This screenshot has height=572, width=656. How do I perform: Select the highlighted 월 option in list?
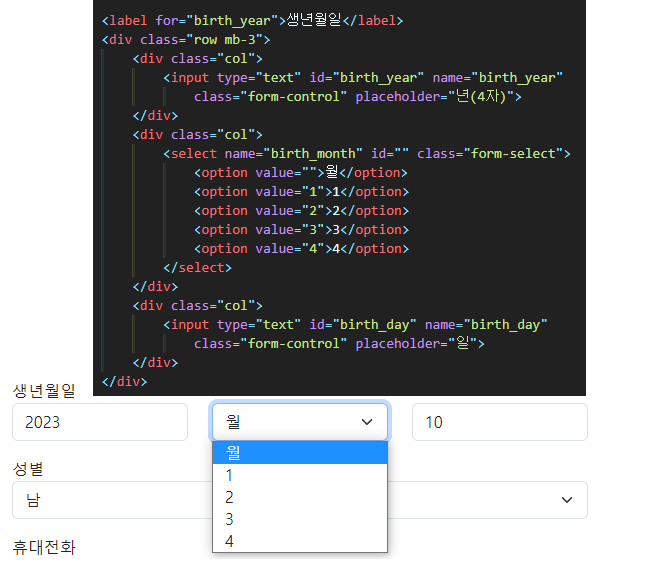(x=300, y=453)
